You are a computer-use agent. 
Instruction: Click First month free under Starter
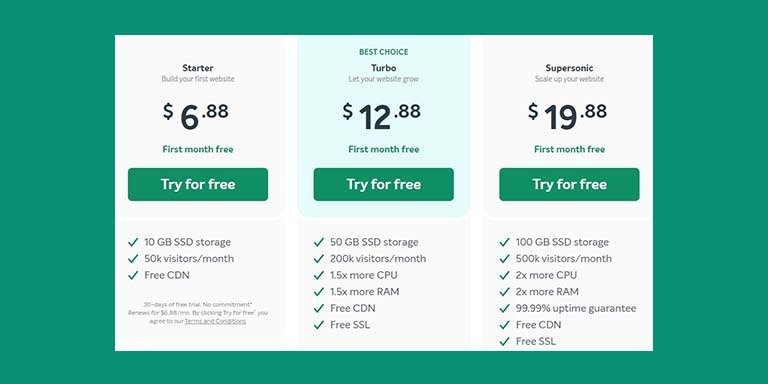198,149
